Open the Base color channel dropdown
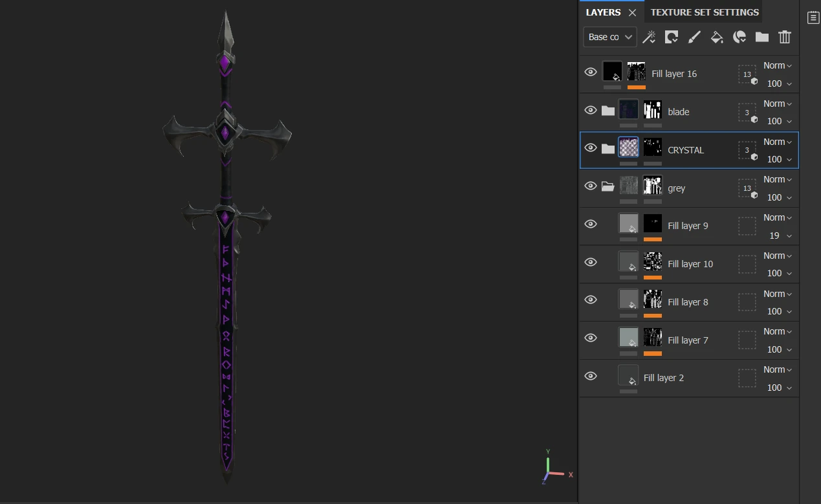Screen dimensions: 821x504 click(609, 37)
